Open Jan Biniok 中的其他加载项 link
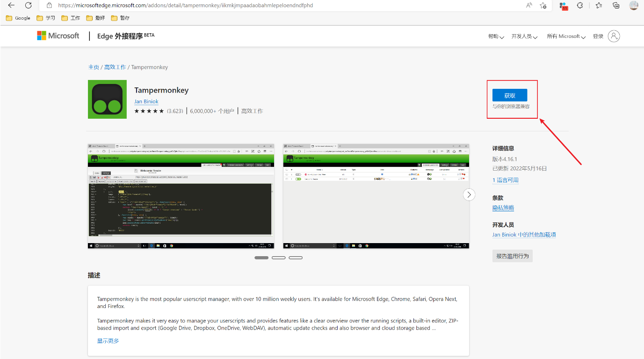644x359 pixels. 524,235
